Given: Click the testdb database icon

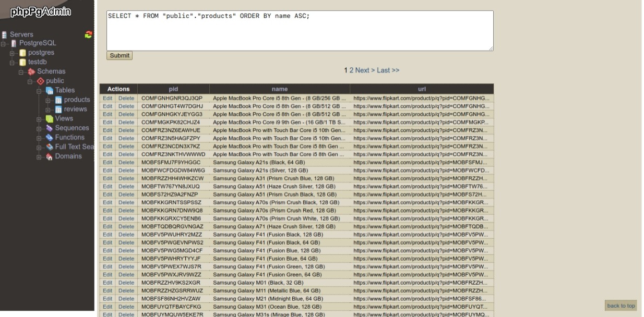Looking at the screenshot, I should [23, 62].
